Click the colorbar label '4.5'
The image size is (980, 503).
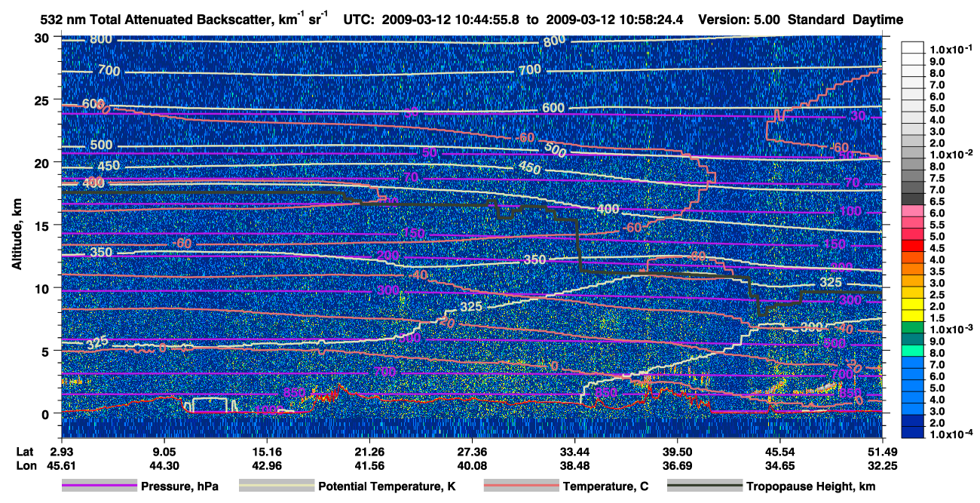(938, 248)
